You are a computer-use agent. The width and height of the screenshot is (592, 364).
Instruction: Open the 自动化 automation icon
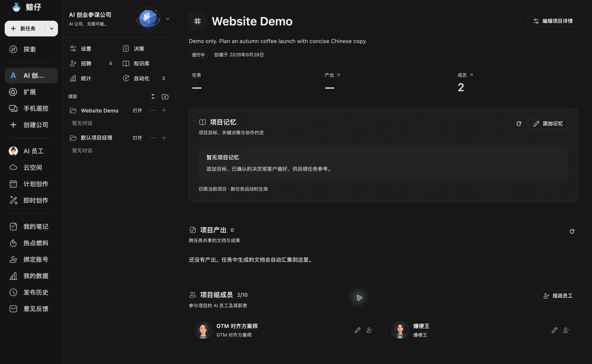point(126,78)
